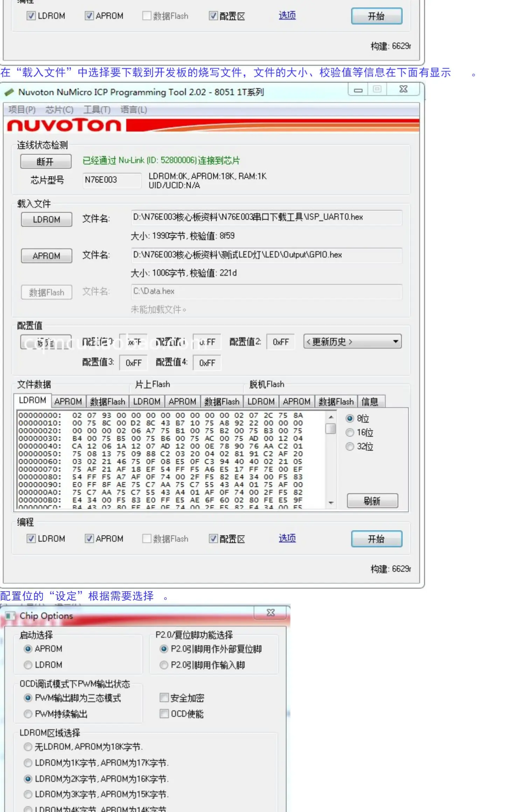The image size is (525, 812).
Task: Toggle the APROM checkbox in top window
Action: point(89,16)
